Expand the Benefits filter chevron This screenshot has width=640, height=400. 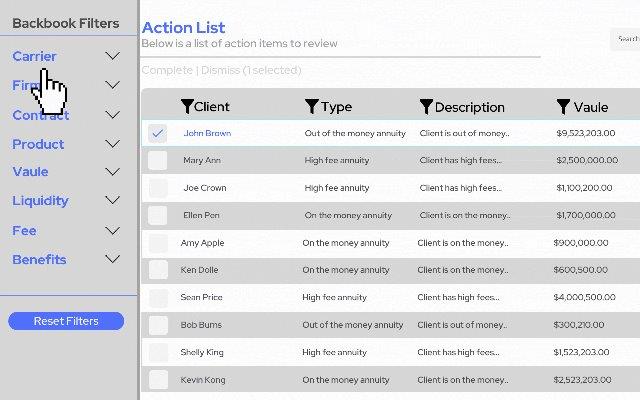click(x=112, y=259)
